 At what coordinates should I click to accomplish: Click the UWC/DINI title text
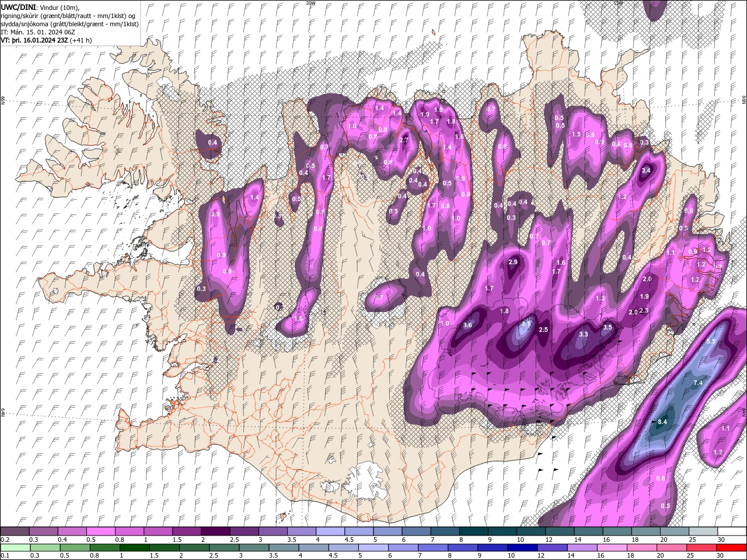19,6
